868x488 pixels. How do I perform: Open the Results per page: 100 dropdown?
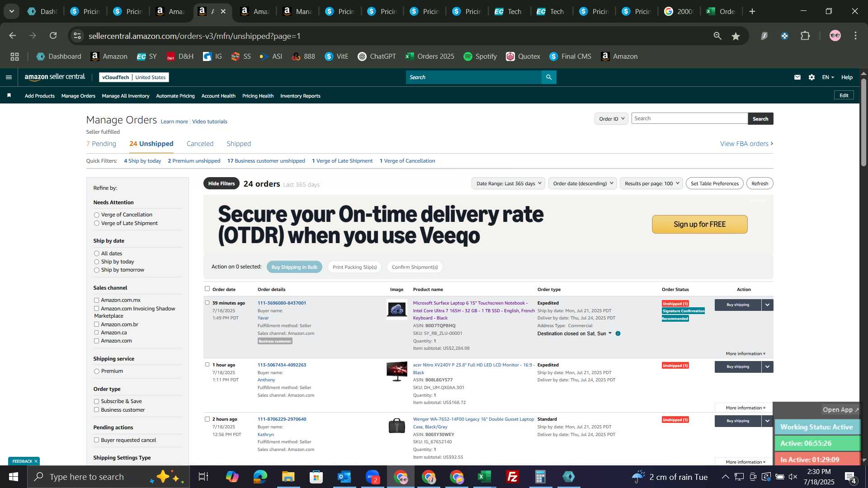651,183
